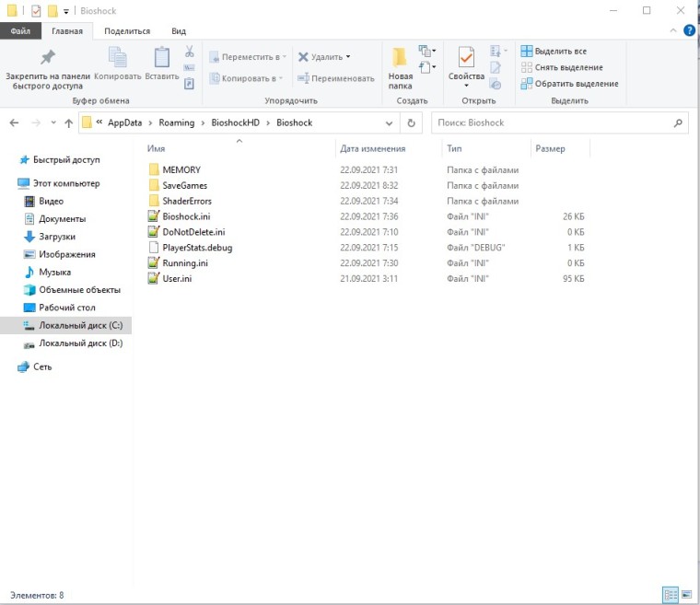The width and height of the screenshot is (700, 605).
Task: Select the User.ini file
Action: (177, 279)
